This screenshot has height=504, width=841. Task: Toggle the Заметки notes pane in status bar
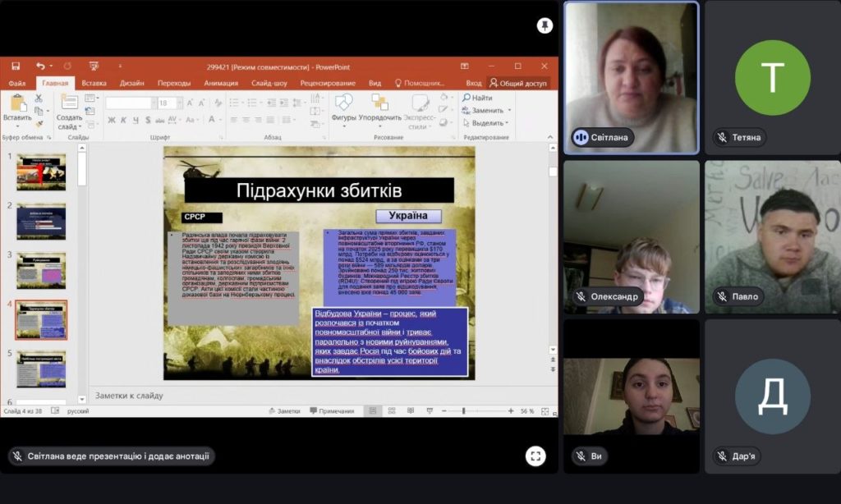coord(284,411)
